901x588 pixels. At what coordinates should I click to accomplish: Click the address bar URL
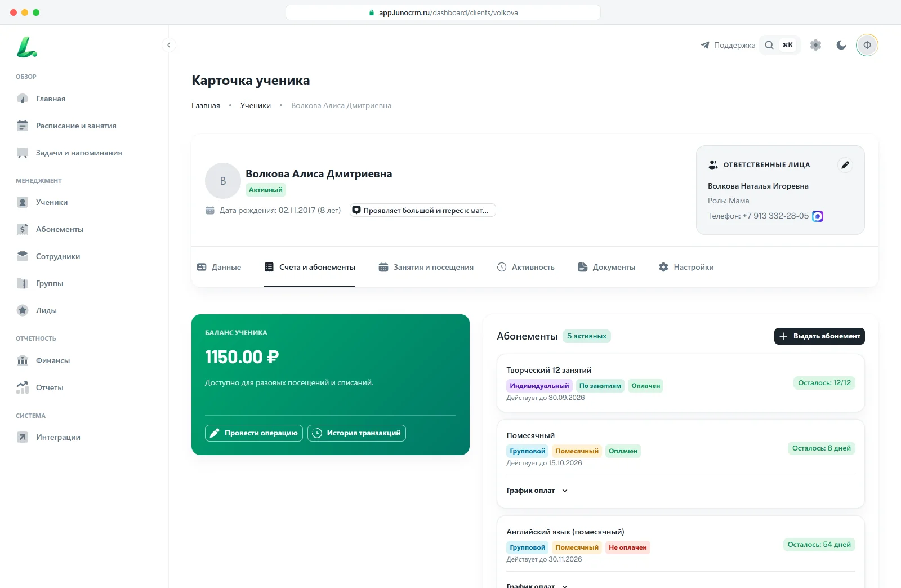[443, 12]
